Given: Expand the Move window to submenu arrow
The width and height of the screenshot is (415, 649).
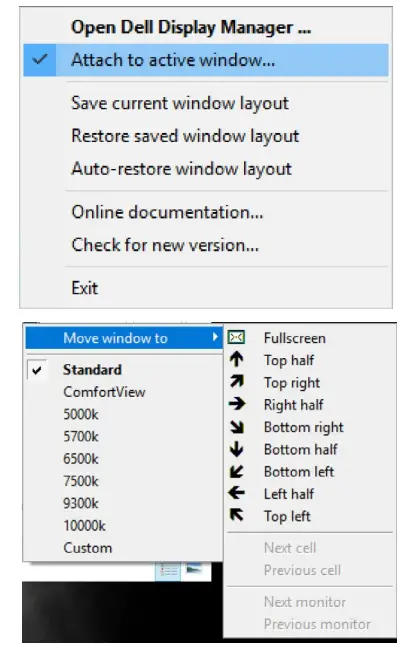Looking at the screenshot, I should (x=215, y=337).
